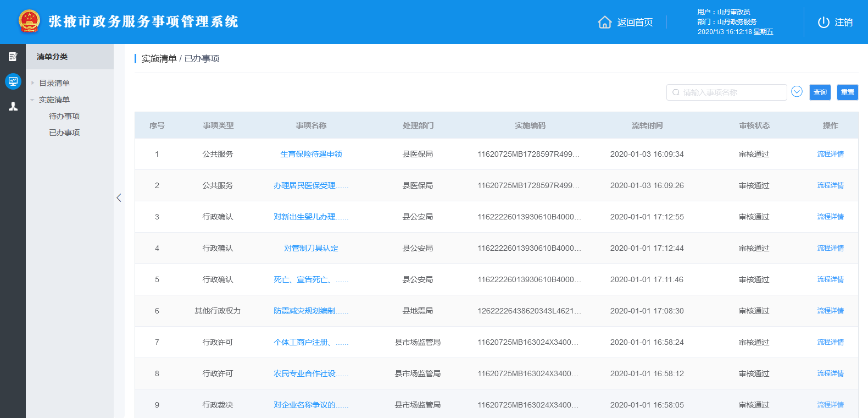The height and width of the screenshot is (418, 868).
Task: Click the 重置 button
Action: click(848, 92)
